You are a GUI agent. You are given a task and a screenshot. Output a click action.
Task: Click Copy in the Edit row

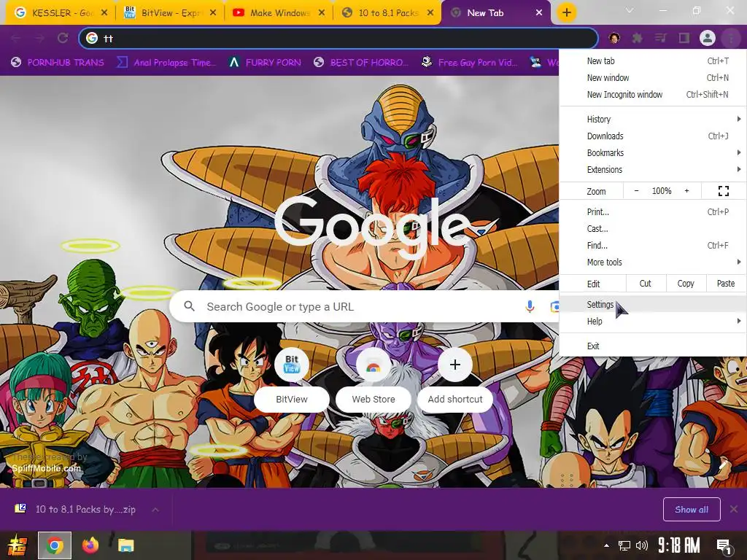686,284
